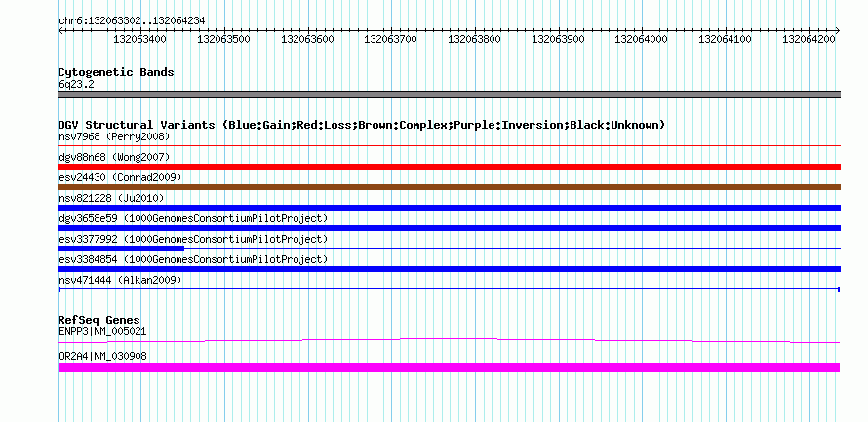Click ruler tick label 132064100
Image resolution: width=868 pixels, height=422 pixels.
pos(726,39)
